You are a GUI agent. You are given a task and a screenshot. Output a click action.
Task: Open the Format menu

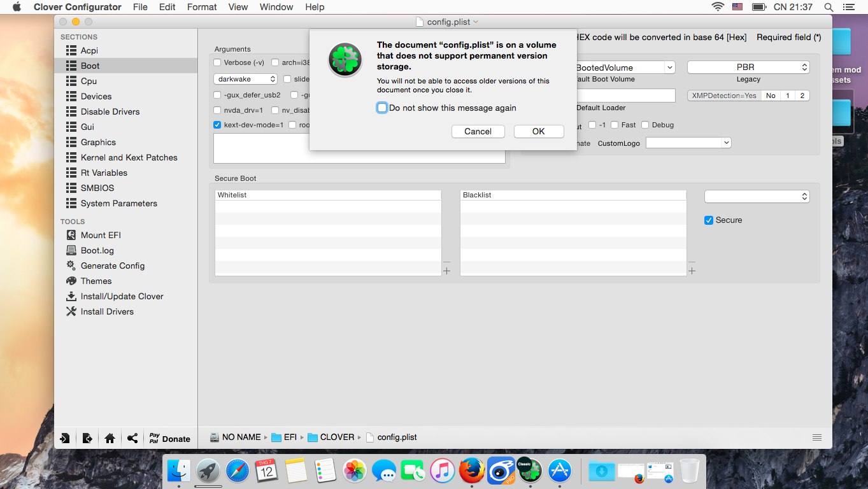pos(202,7)
